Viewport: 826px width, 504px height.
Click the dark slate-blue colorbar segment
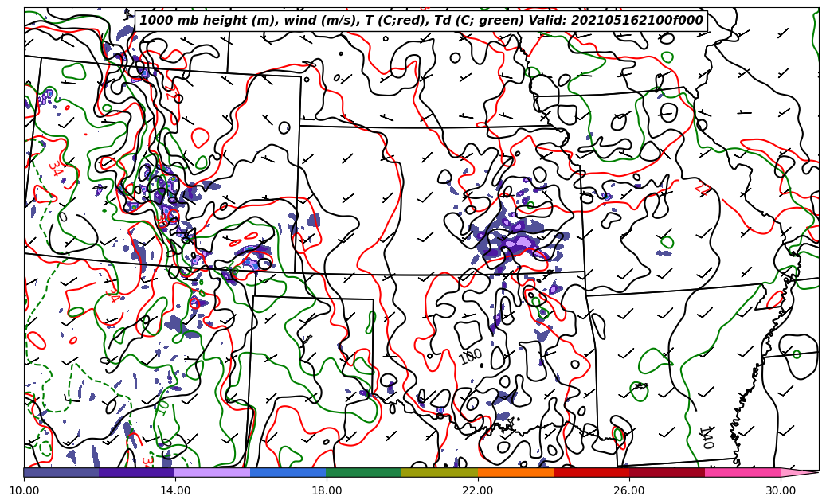coord(61,472)
